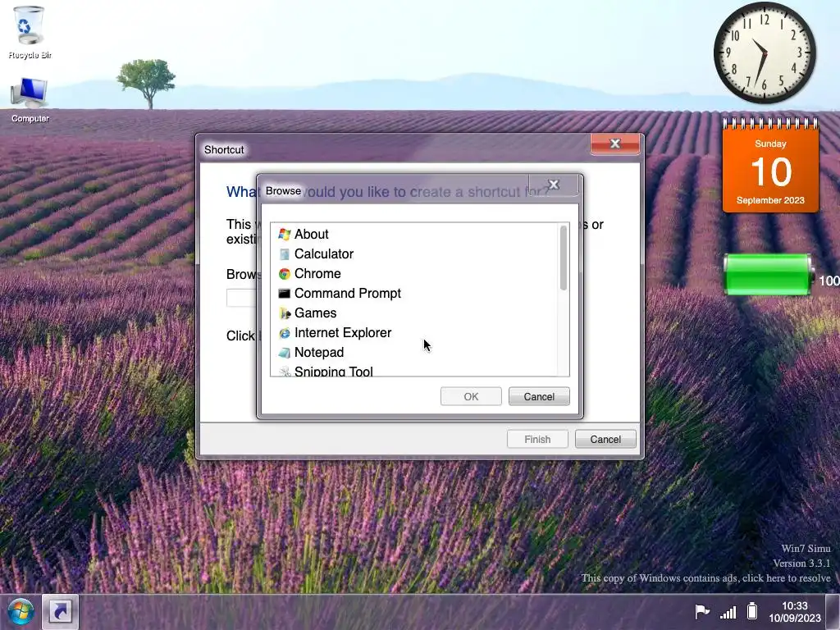Open the Recycle Bin desktop icon
The width and height of the screenshot is (840, 630).
(x=29, y=32)
